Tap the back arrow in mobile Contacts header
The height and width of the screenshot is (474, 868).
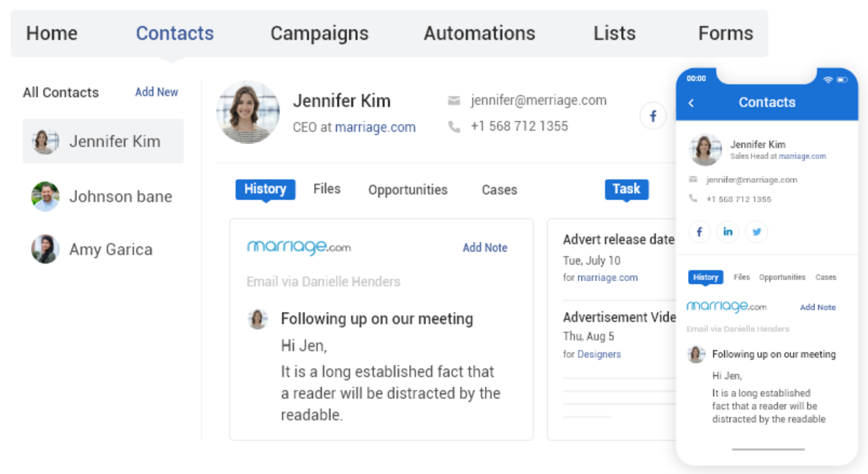[x=692, y=103]
